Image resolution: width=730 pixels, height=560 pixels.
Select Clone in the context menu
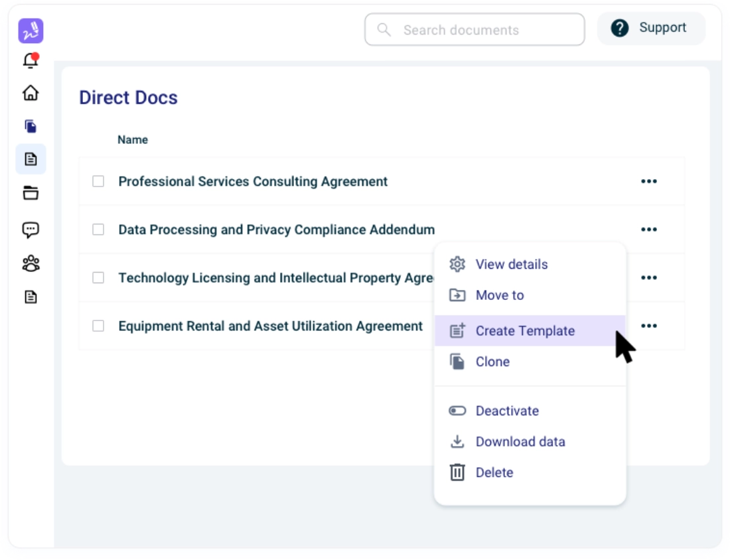[x=492, y=362]
